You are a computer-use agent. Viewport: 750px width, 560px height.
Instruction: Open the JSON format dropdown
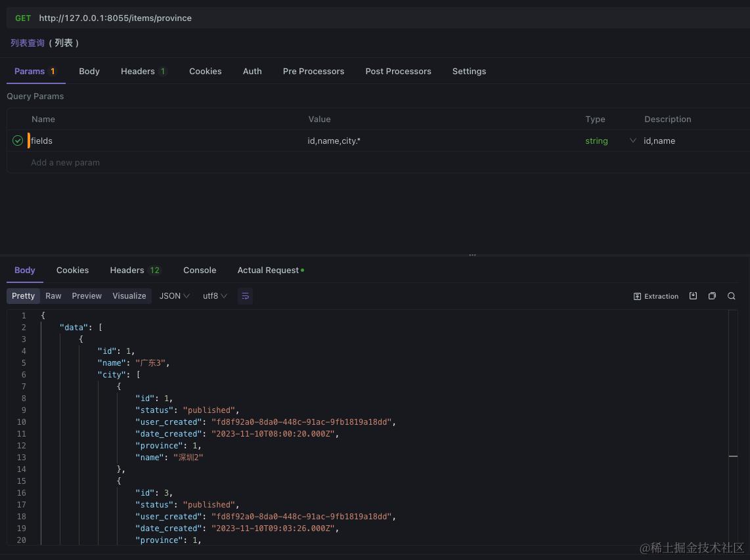[174, 296]
